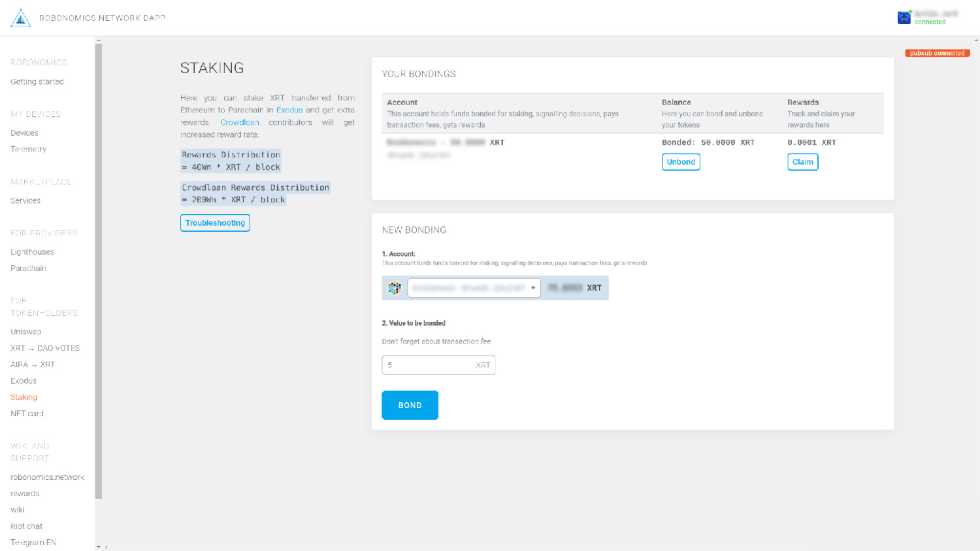The width and height of the screenshot is (980, 551).
Task: Open the XRT → DAO VOTES page
Action: point(45,348)
